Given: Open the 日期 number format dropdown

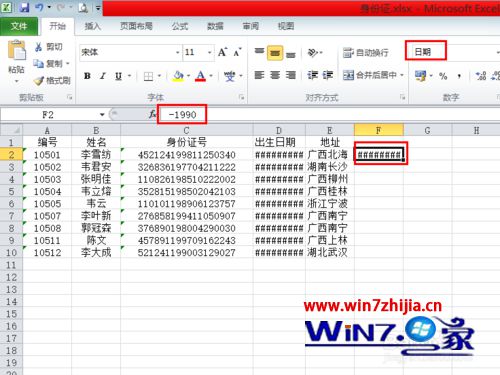Looking at the screenshot, I should point(497,52).
